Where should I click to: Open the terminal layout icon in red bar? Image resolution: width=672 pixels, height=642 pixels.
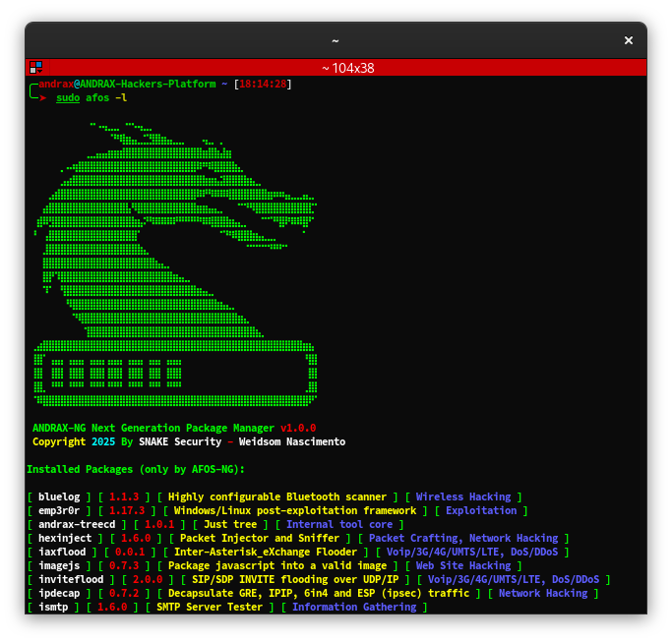point(36,67)
